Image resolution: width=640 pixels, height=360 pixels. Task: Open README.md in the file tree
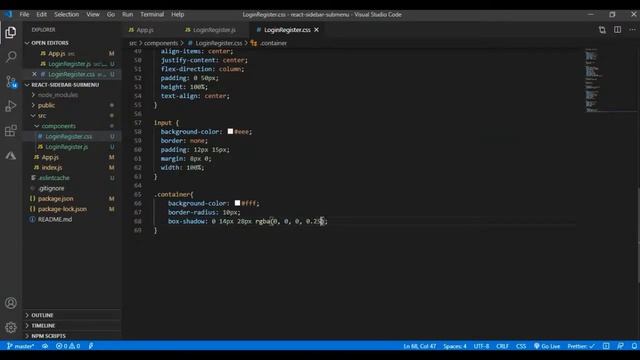[72, 220]
